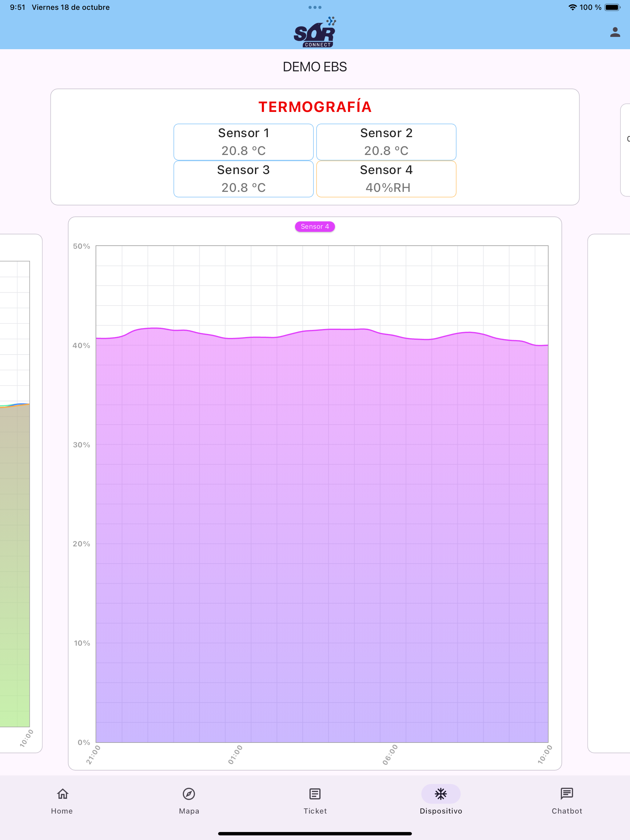Tap the iPad home indicator bar
The image size is (630, 840).
pyautogui.click(x=315, y=834)
